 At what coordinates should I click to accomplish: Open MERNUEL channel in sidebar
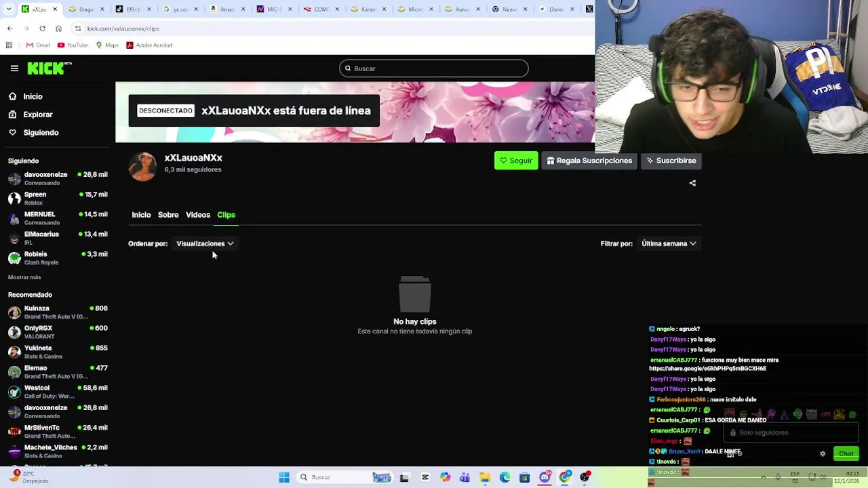pyautogui.click(x=58, y=218)
